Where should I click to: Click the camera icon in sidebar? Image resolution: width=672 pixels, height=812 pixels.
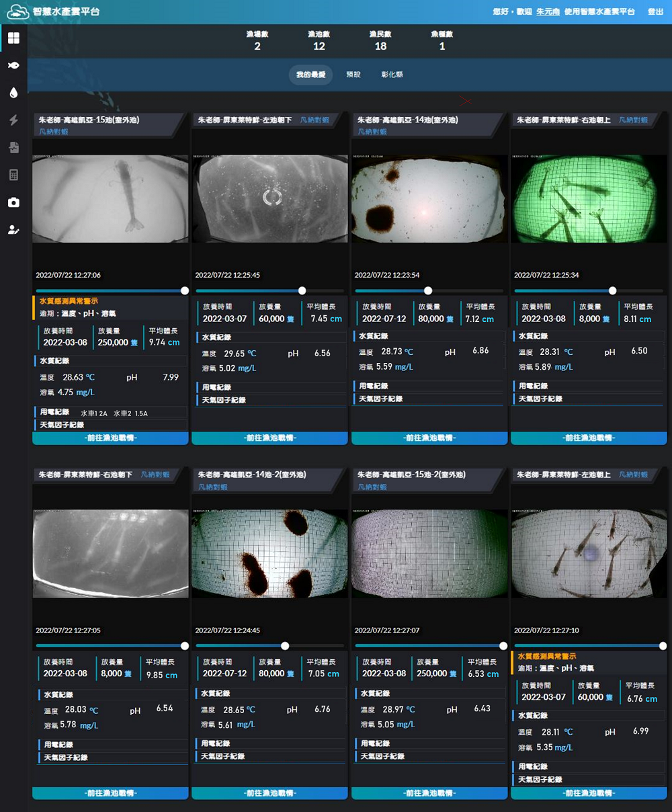click(13, 202)
